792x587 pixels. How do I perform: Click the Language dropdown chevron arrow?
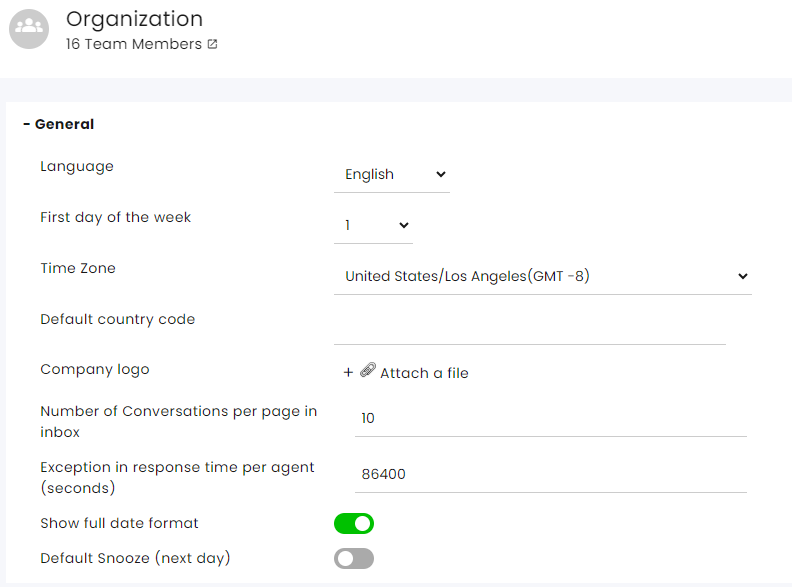tap(440, 174)
